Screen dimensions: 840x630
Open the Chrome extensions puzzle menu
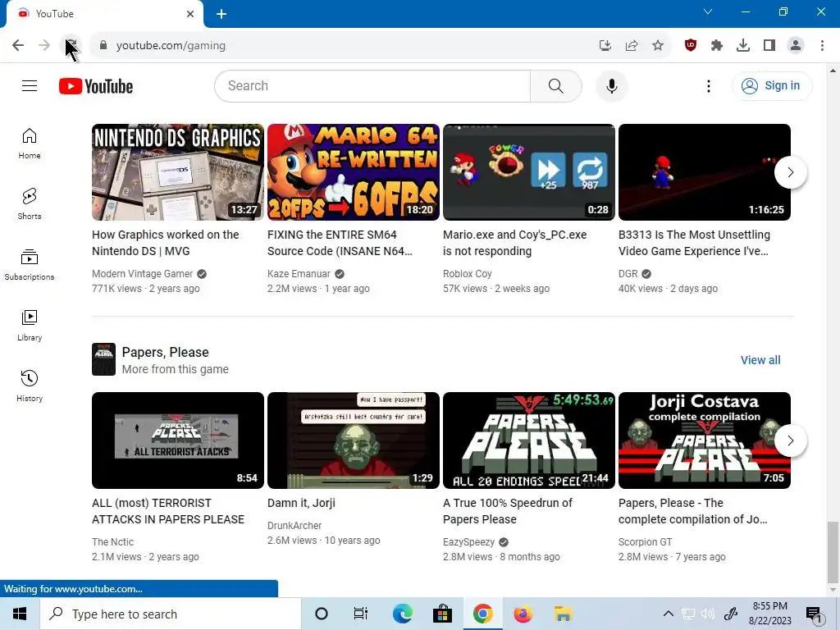click(717, 46)
